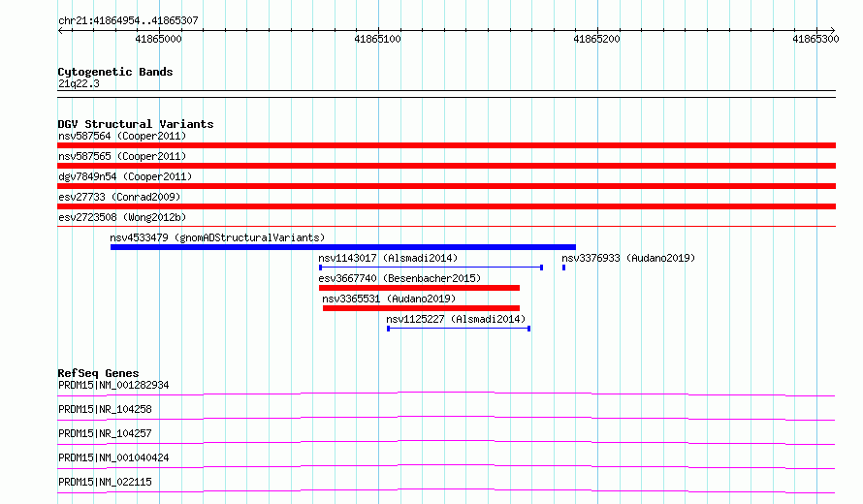Click the DGV Structural Variants track title
863x504 pixels.
coord(136,124)
